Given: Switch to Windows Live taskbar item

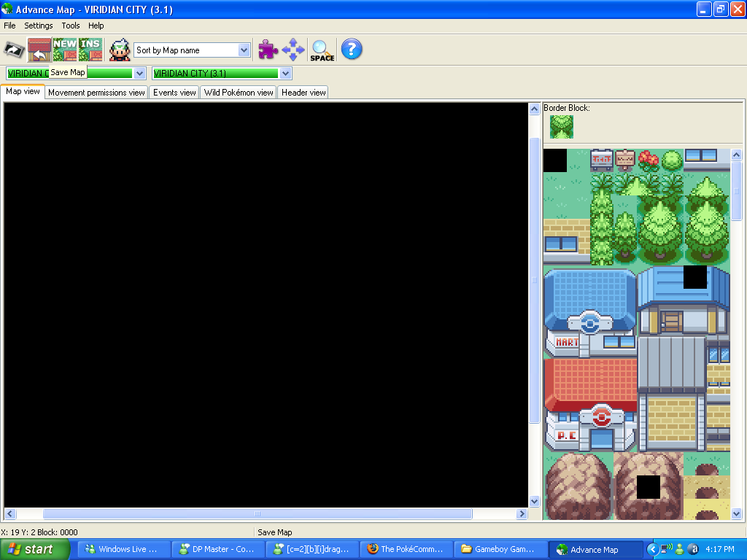Looking at the screenshot, I should [123, 550].
